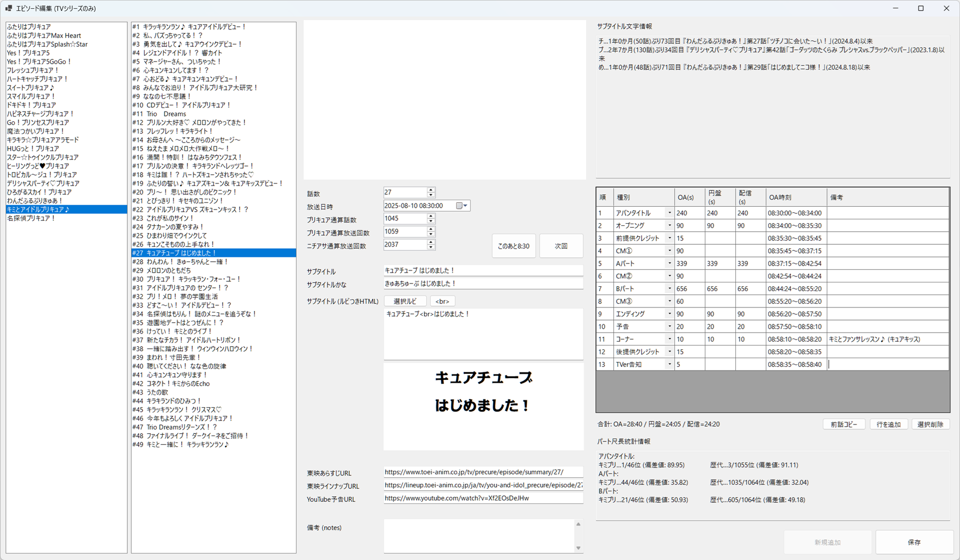Click the 選択ルビ button

click(x=405, y=301)
